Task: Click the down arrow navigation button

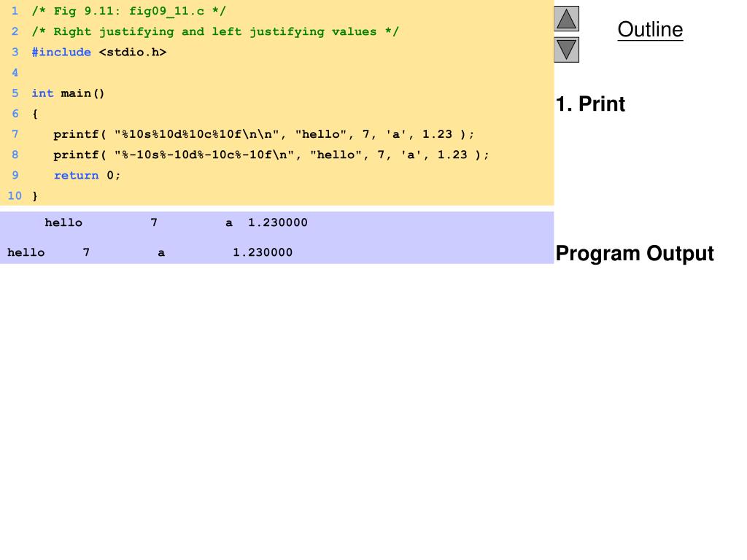Action: pyautogui.click(x=566, y=50)
